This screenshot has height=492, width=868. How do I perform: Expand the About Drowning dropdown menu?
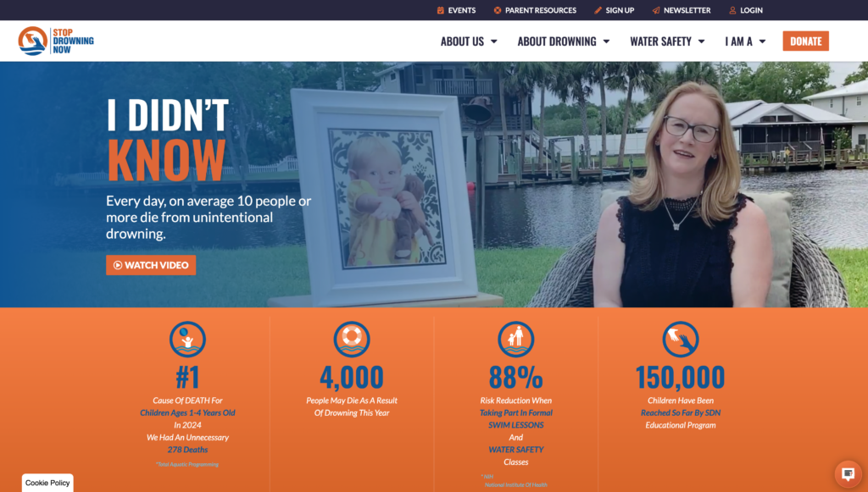(x=563, y=41)
